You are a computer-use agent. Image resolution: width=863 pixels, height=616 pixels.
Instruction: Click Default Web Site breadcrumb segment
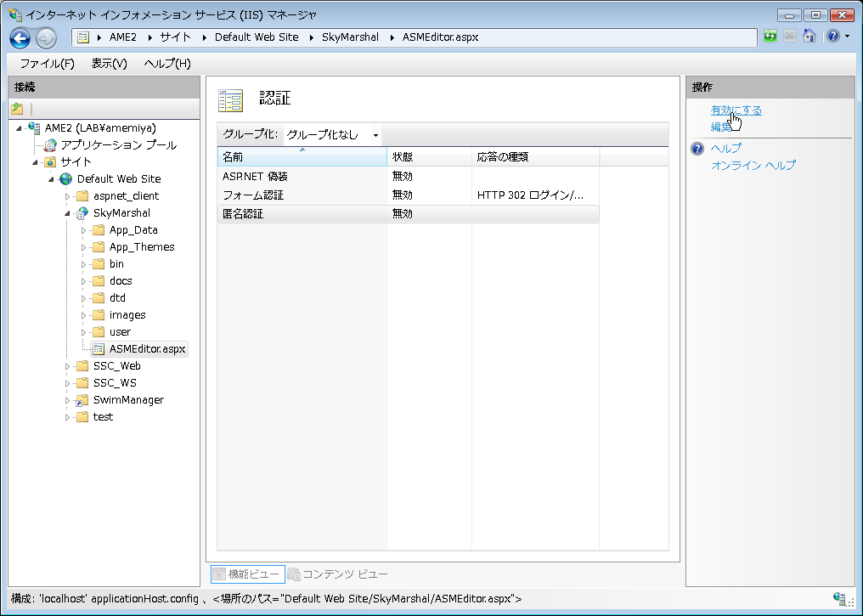pyautogui.click(x=257, y=37)
